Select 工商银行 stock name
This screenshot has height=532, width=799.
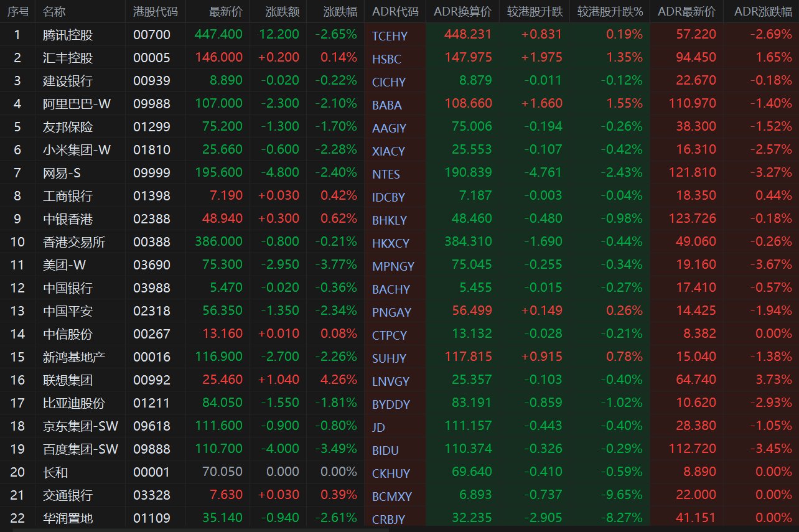click(x=68, y=196)
